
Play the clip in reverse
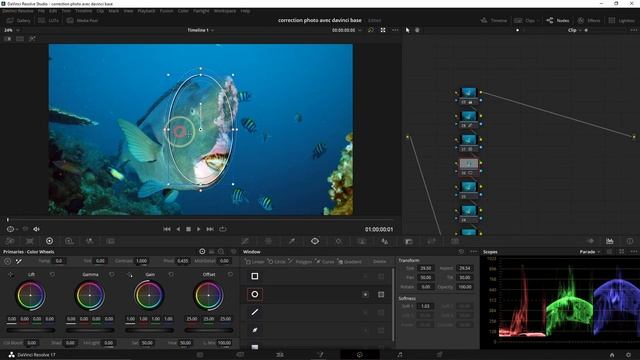[x=178, y=229]
